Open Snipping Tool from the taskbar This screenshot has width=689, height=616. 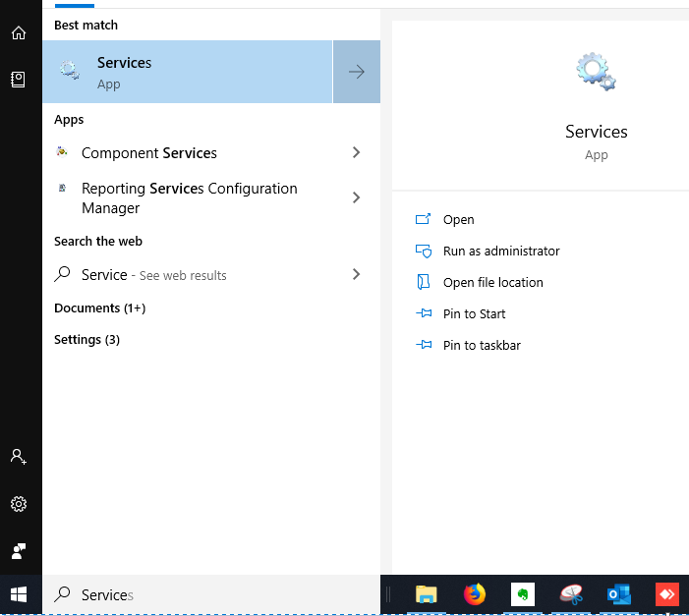coord(571,594)
